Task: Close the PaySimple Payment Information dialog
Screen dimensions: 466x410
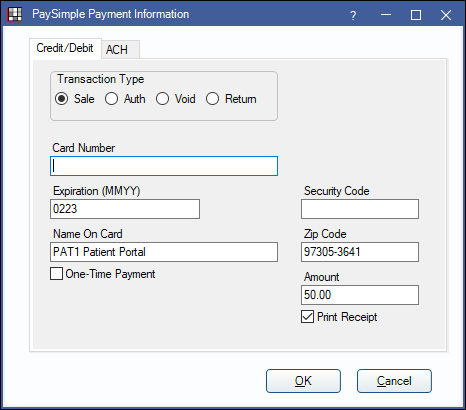Action: pos(446,15)
